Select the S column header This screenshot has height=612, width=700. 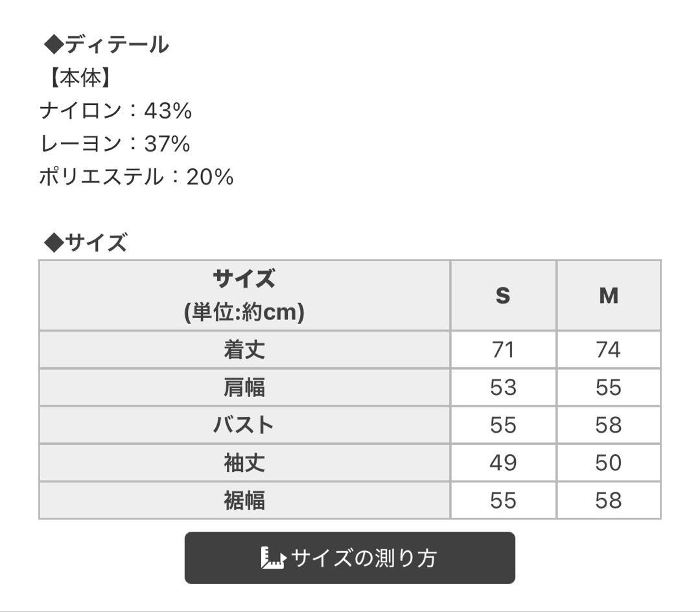[x=503, y=295]
